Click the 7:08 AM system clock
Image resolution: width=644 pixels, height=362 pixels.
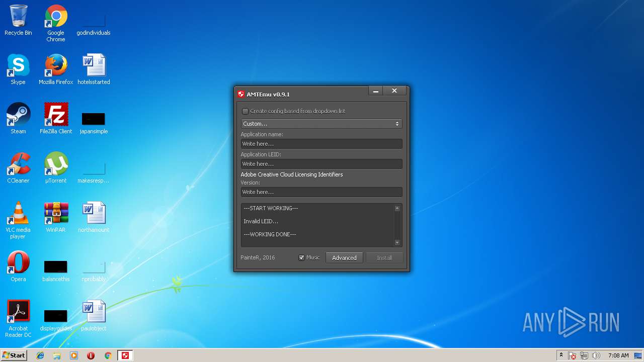tap(618, 355)
